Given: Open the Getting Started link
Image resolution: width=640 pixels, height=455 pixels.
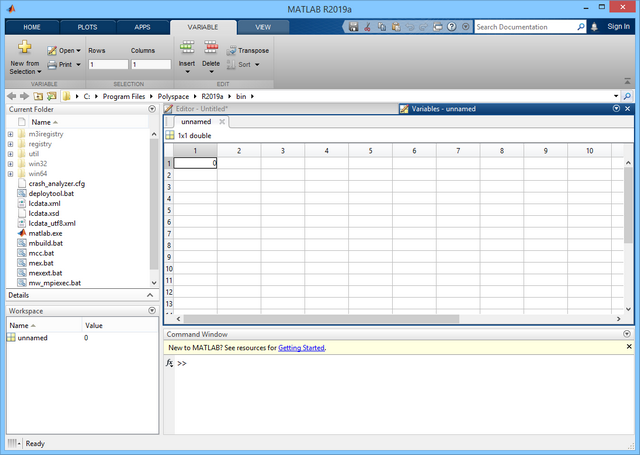Looking at the screenshot, I should tap(301, 348).
